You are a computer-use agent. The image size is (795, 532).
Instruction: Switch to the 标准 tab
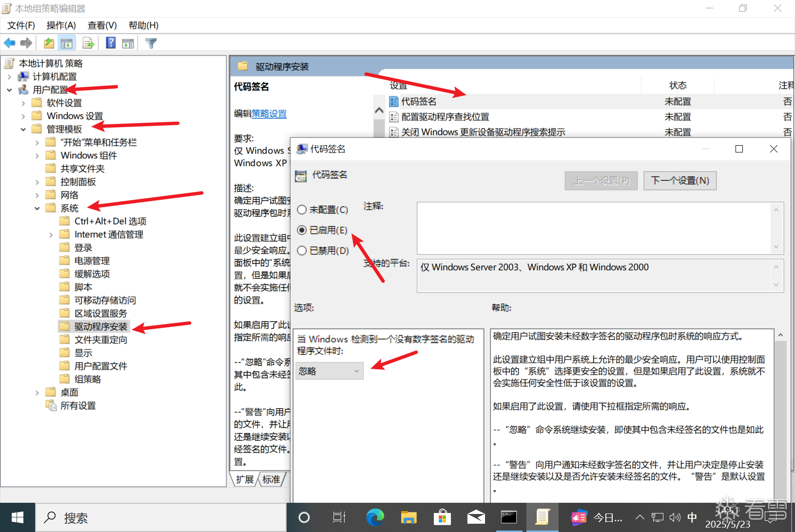click(271, 479)
